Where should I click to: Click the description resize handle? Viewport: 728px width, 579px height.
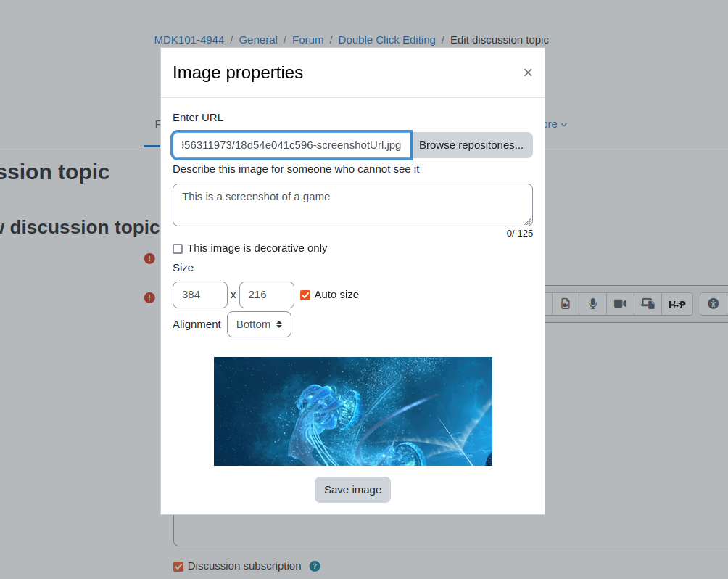[529, 221]
